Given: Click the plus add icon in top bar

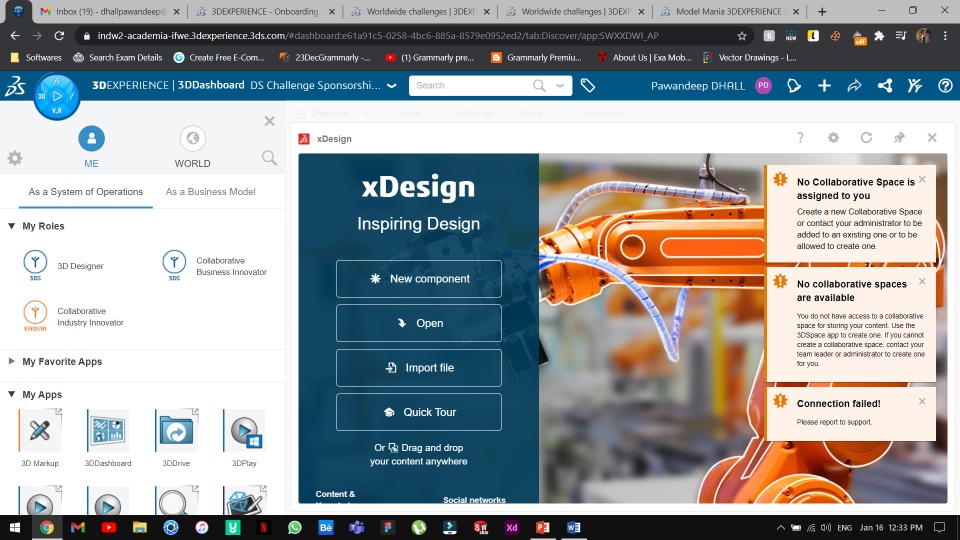Looking at the screenshot, I should [x=824, y=86].
